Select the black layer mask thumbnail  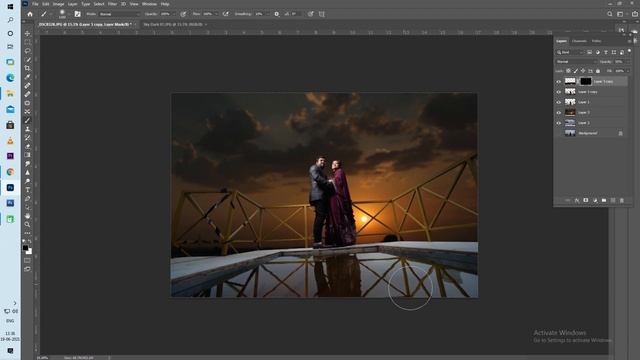point(585,81)
